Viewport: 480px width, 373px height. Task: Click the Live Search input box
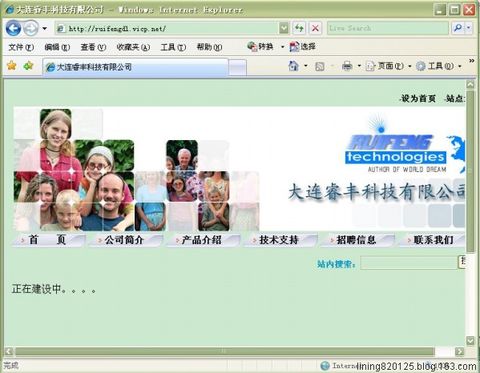[x=388, y=28]
